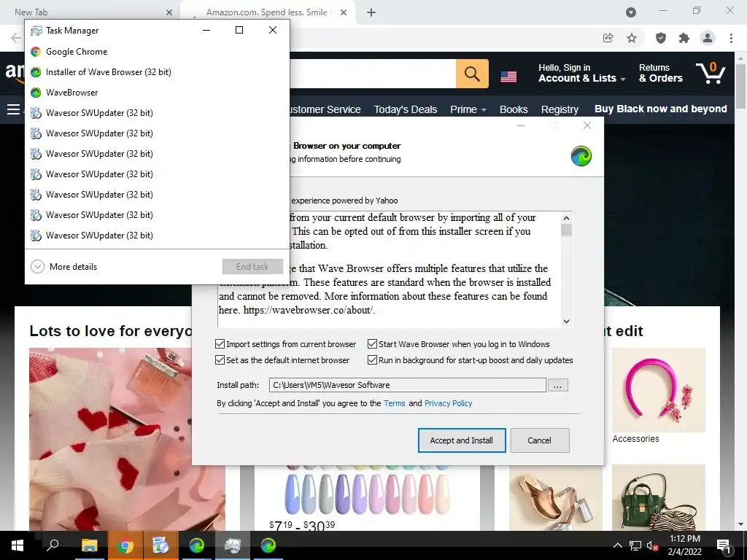This screenshot has width=747, height=560.
Task: Open Chrome extensions puzzle icon
Action: (x=684, y=38)
